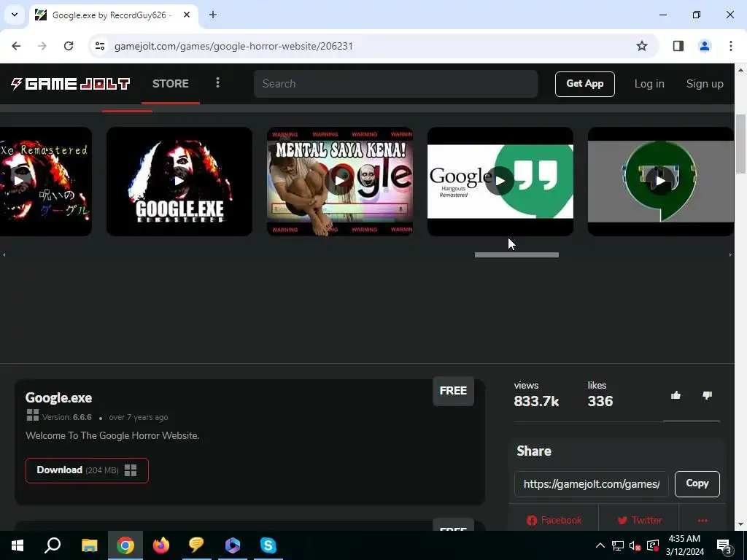Open Chrome's three-dot menu
Viewport: 747px width, 560px height.
731,46
